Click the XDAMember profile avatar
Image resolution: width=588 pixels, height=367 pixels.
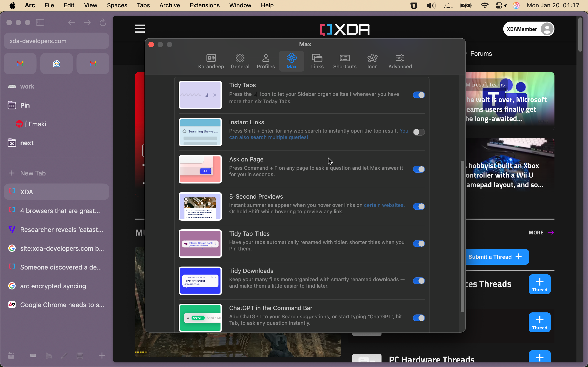tap(547, 29)
